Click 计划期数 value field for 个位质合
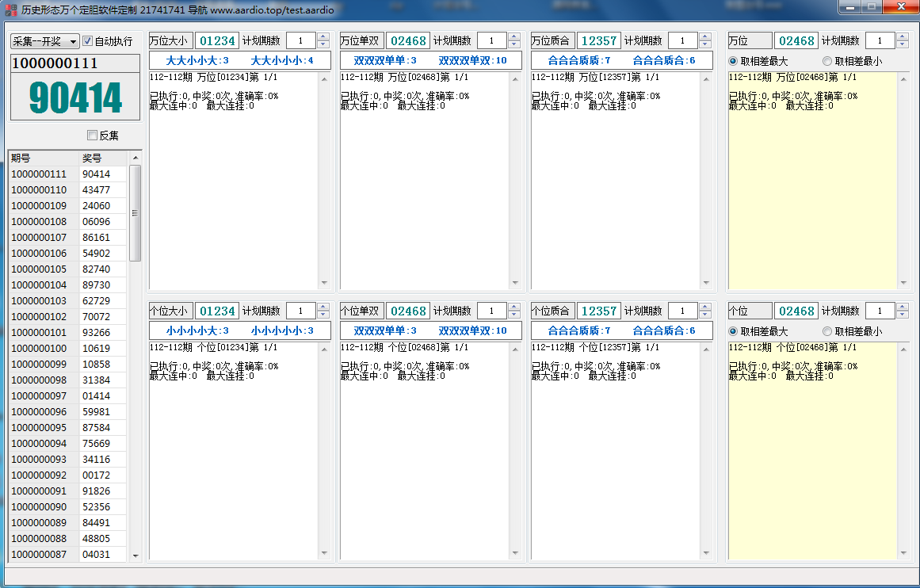Viewport: 920px width, 588px height. pos(683,311)
